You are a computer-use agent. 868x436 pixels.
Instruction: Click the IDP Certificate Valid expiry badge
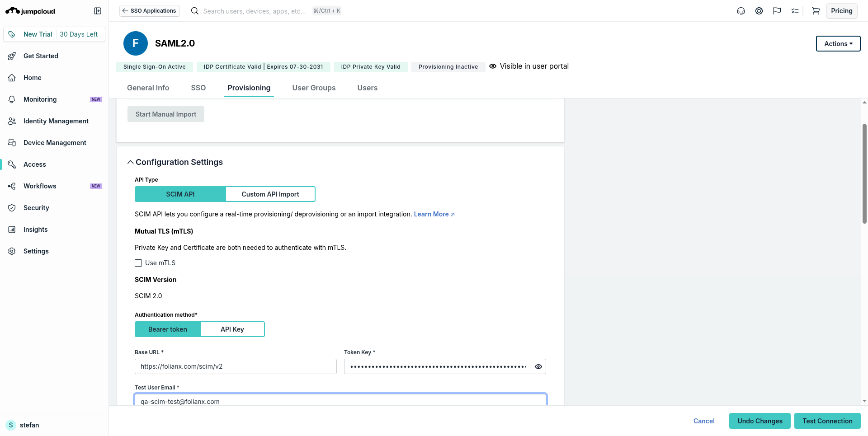264,67
